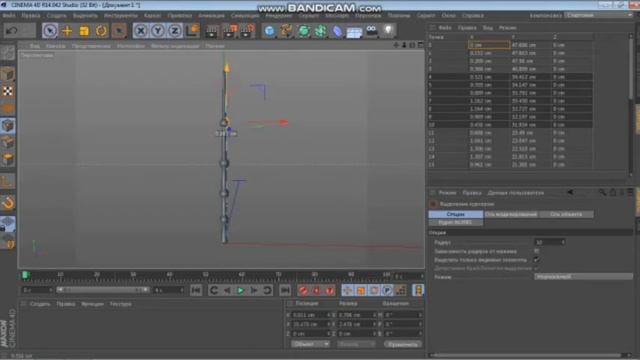Render current view clapperboard icon
Screen dimensions: 640x360
(212, 31)
